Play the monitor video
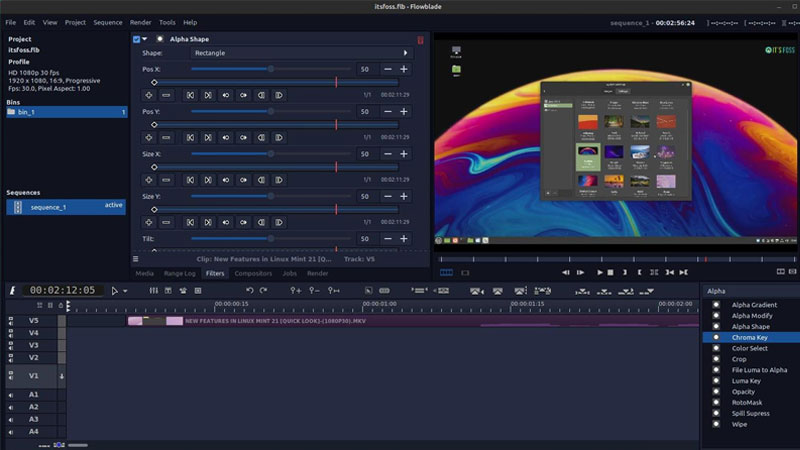This screenshot has height=450, width=800. pos(600,272)
